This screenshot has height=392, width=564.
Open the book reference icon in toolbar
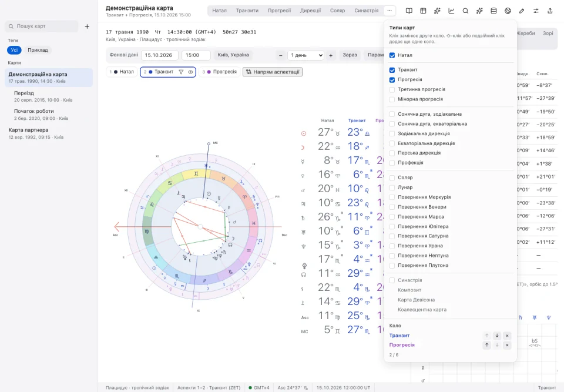(x=409, y=11)
